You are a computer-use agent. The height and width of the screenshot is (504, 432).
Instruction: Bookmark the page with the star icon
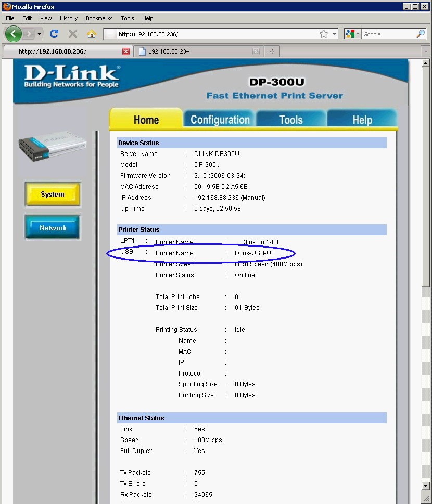coord(324,34)
